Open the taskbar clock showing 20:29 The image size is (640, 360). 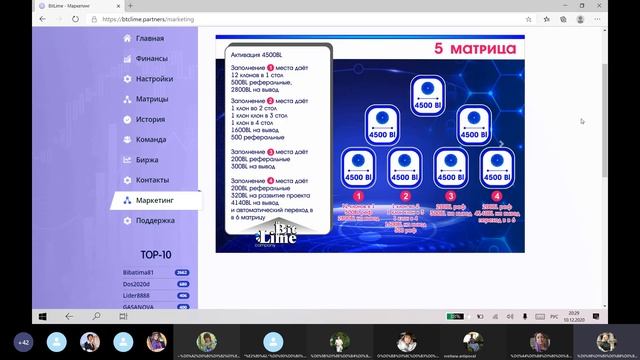coord(574,316)
